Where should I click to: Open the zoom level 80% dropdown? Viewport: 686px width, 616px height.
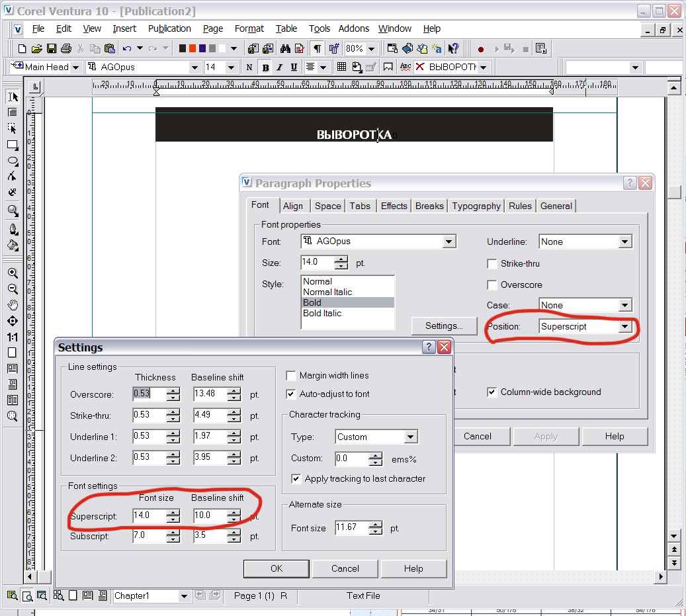371,48
